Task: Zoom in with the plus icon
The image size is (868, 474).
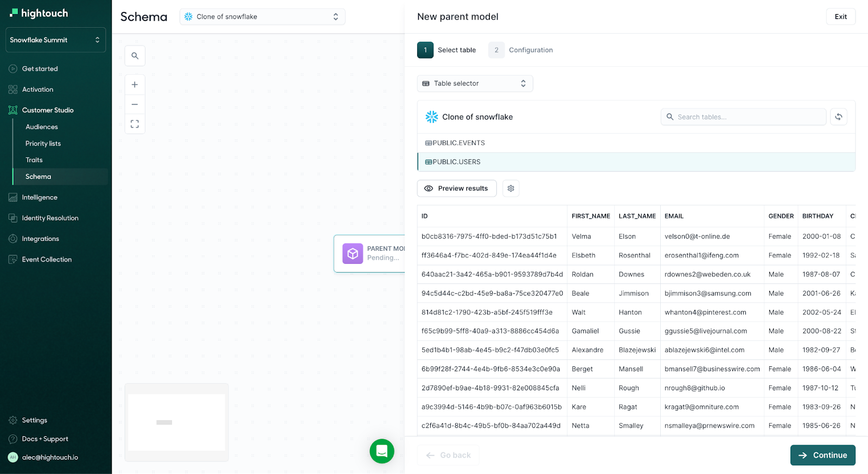Action: 135,85
